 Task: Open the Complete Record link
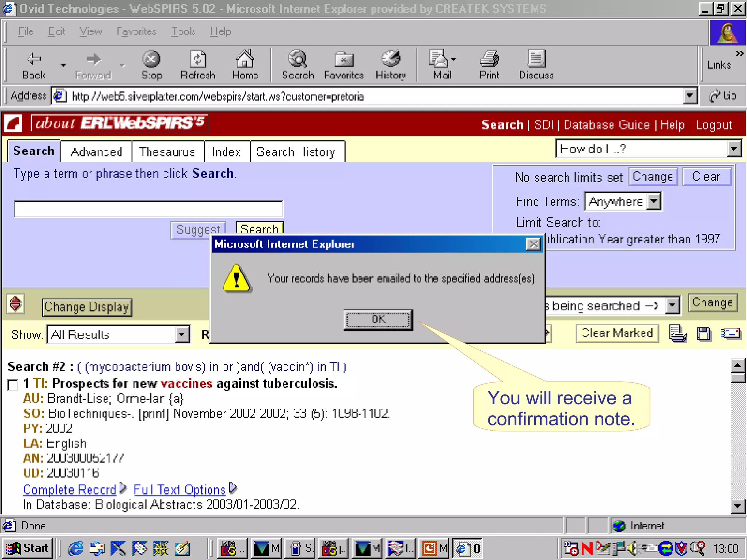click(x=69, y=490)
